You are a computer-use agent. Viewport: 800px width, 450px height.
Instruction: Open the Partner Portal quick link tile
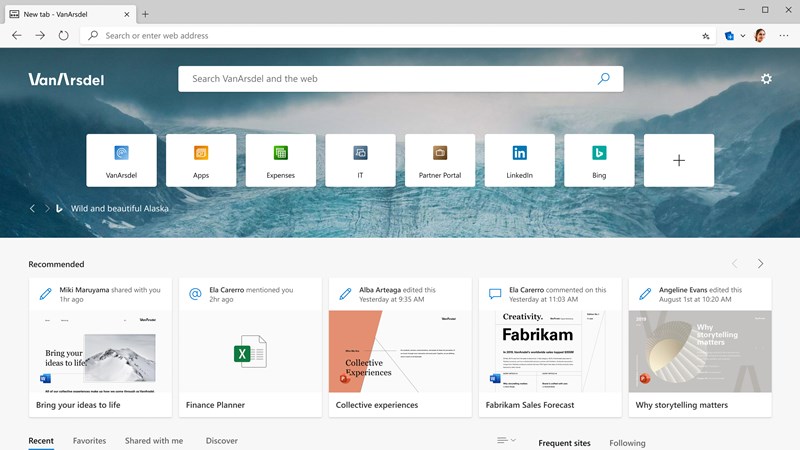point(440,160)
